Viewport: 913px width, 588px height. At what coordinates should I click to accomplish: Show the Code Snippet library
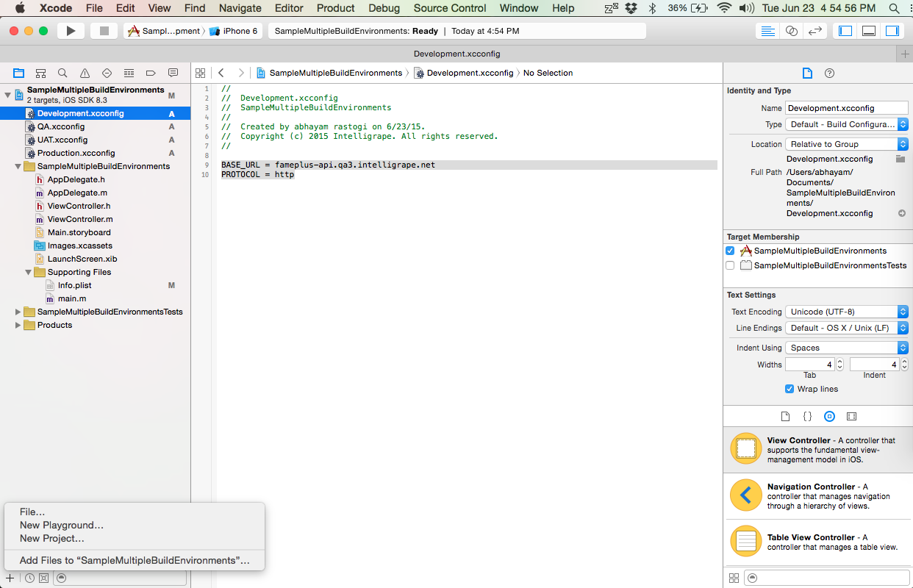[x=807, y=416]
